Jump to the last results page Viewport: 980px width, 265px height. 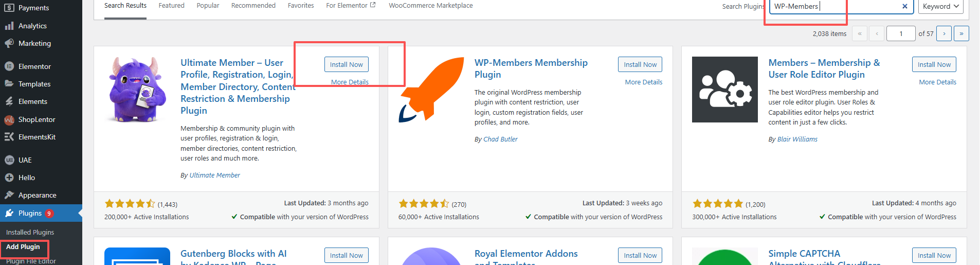pyautogui.click(x=961, y=33)
